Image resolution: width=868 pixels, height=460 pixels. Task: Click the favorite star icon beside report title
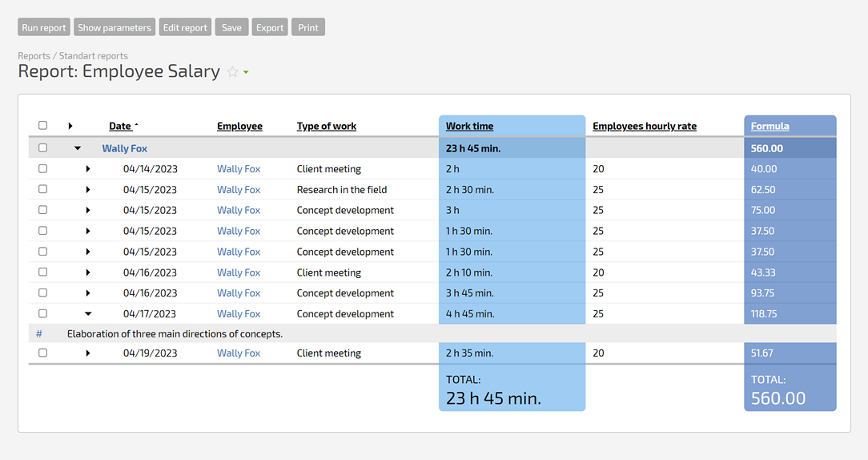232,72
